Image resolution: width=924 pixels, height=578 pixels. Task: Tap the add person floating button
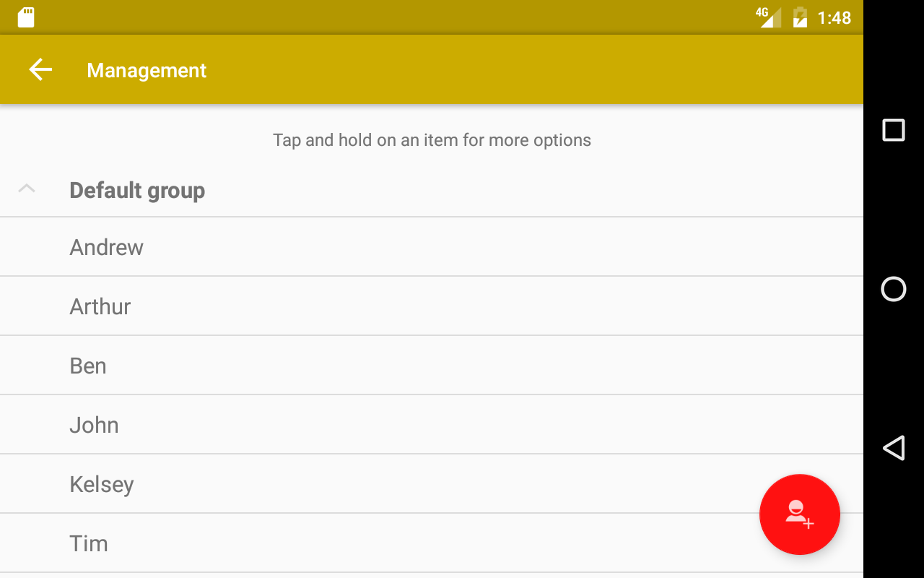coord(799,514)
